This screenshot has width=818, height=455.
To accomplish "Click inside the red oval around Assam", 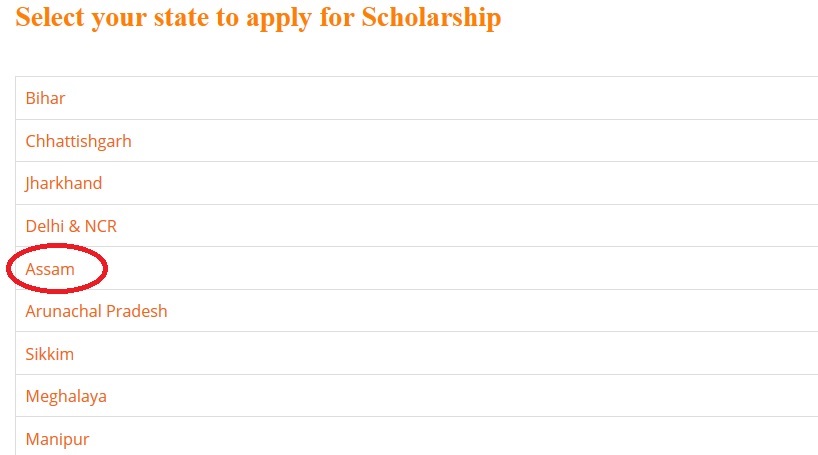I will click(57, 268).
